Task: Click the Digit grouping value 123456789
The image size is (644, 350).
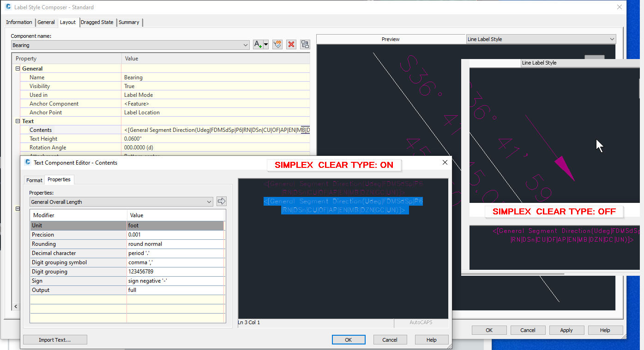Action: pos(141,272)
